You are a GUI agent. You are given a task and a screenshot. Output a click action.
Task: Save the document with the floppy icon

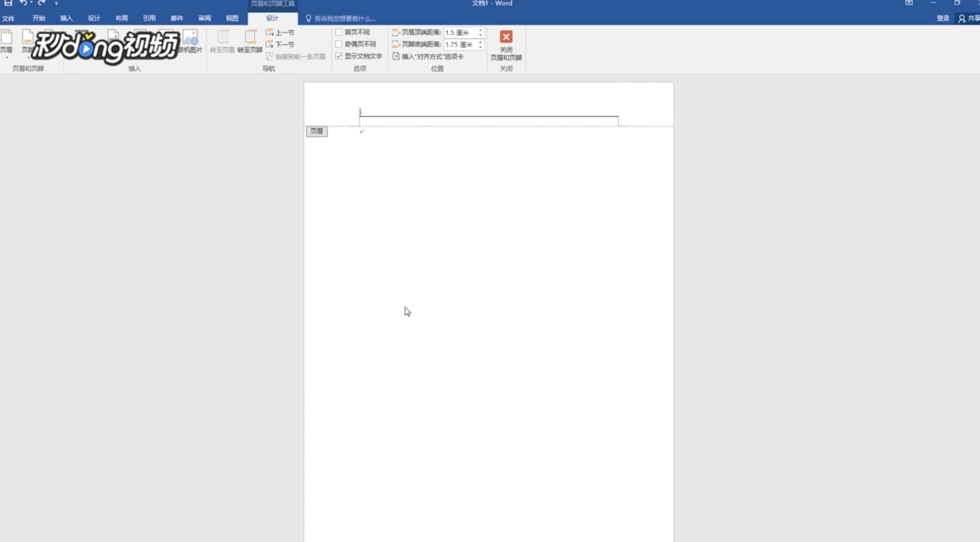click(x=8, y=3)
